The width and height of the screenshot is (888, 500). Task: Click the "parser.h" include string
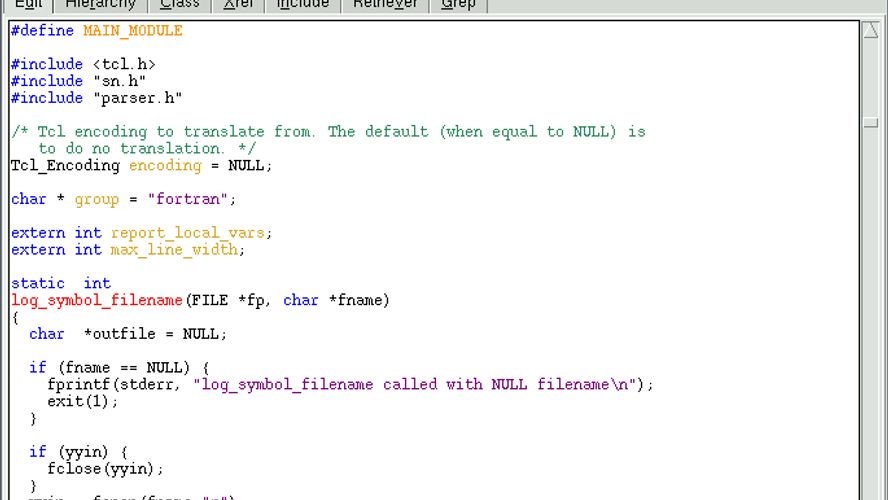tap(138, 98)
